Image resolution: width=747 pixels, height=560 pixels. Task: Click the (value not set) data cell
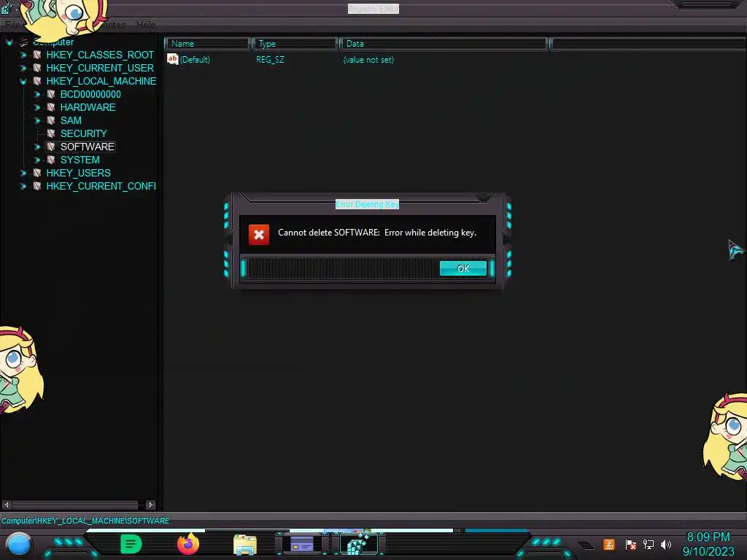pyautogui.click(x=368, y=60)
